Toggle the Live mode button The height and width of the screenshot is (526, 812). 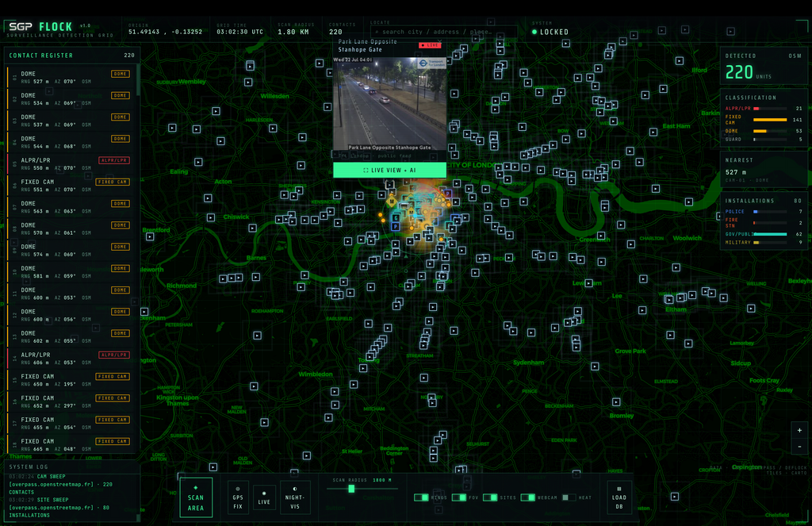[264, 497]
